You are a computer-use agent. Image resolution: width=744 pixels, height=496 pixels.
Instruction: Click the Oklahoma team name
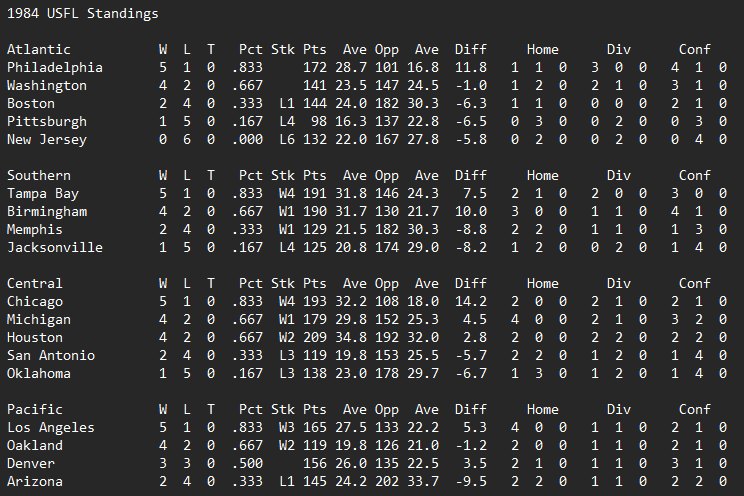(39, 373)
